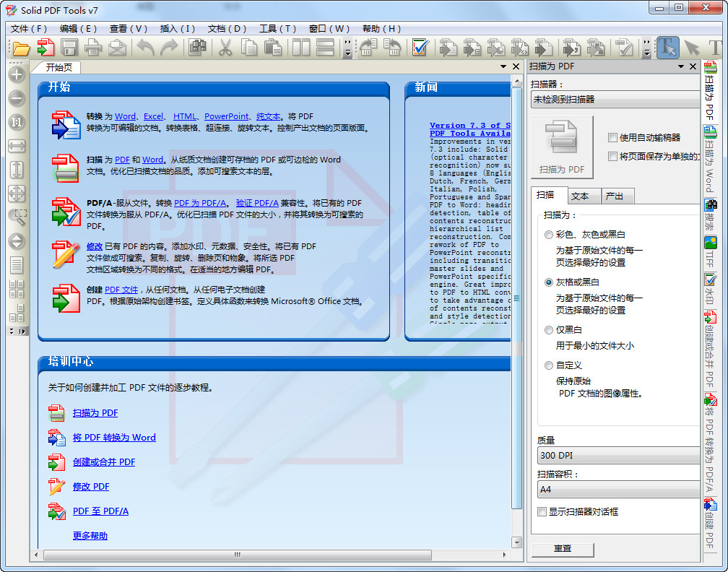Screen dimensions: 728x572
Task: Select 自定义 radio option
Action: pos(548,365)
